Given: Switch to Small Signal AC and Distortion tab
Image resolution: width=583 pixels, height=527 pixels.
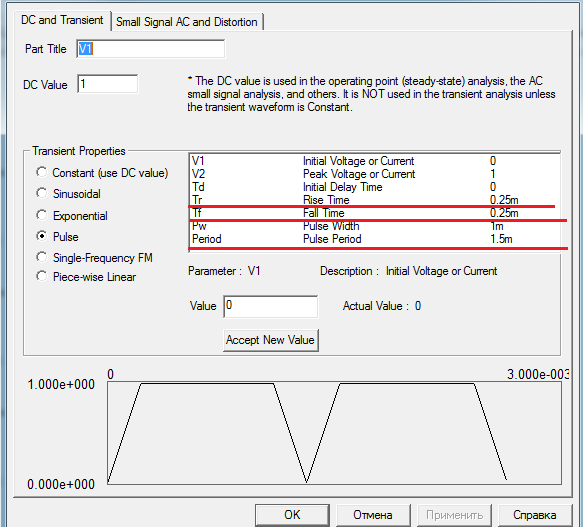Looking at the screenshot, I should [x=187, y=22].
